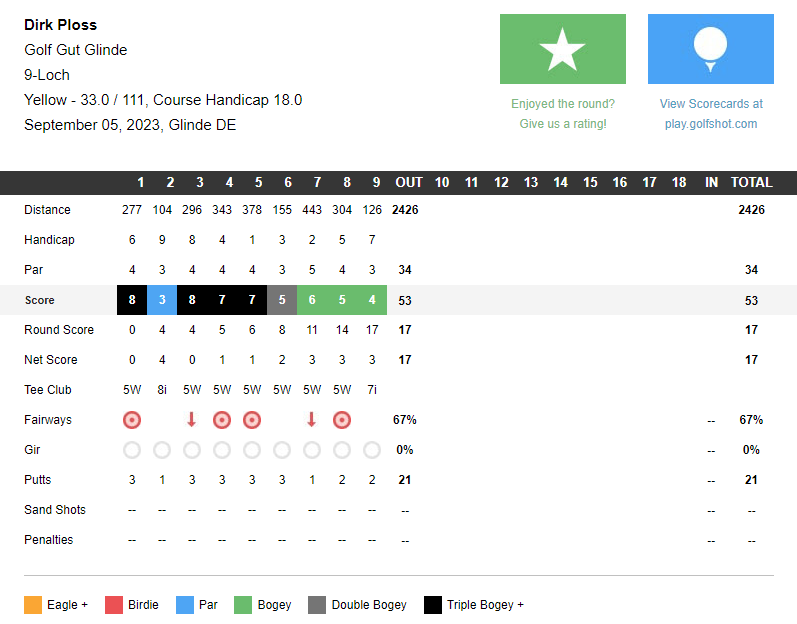
Task: Click the fairway hit target on hole 5
Action: [x=252, y=420]
